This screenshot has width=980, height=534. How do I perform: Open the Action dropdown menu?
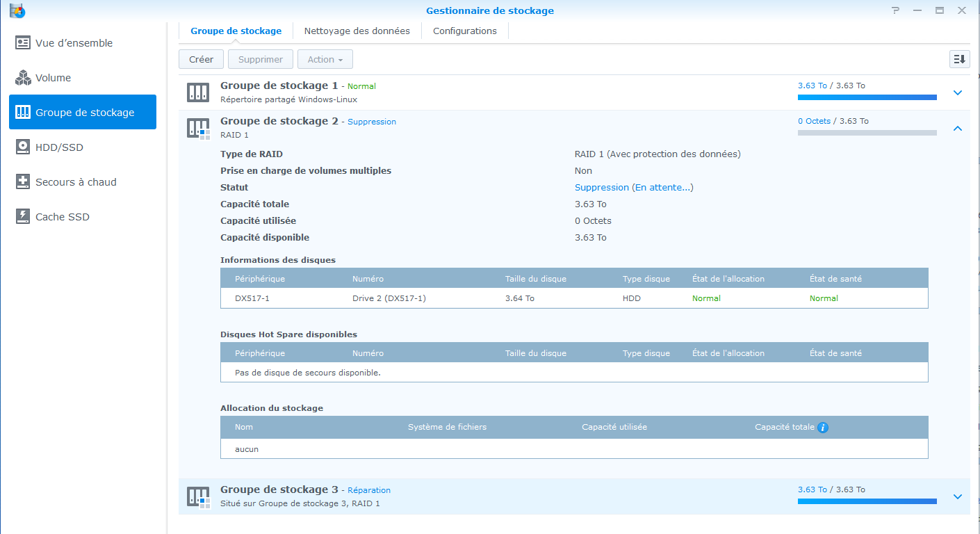[x=325, y=59]
